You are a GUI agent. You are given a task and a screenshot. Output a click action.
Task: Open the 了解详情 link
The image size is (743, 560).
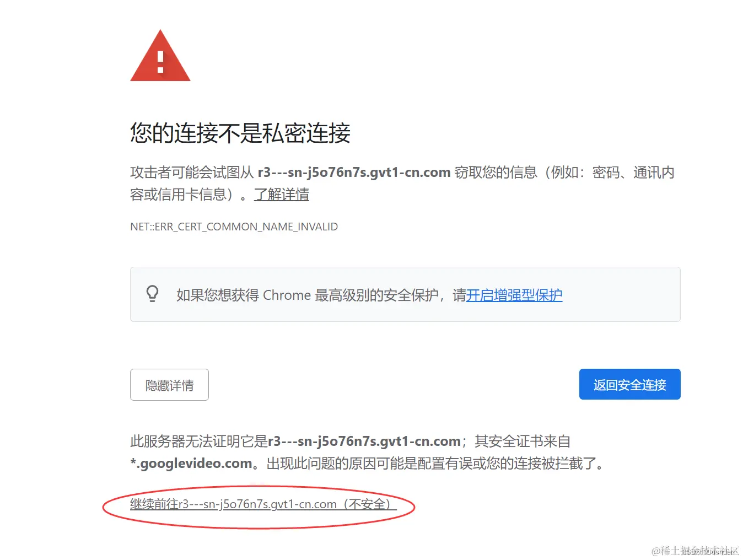coord(282,195)
